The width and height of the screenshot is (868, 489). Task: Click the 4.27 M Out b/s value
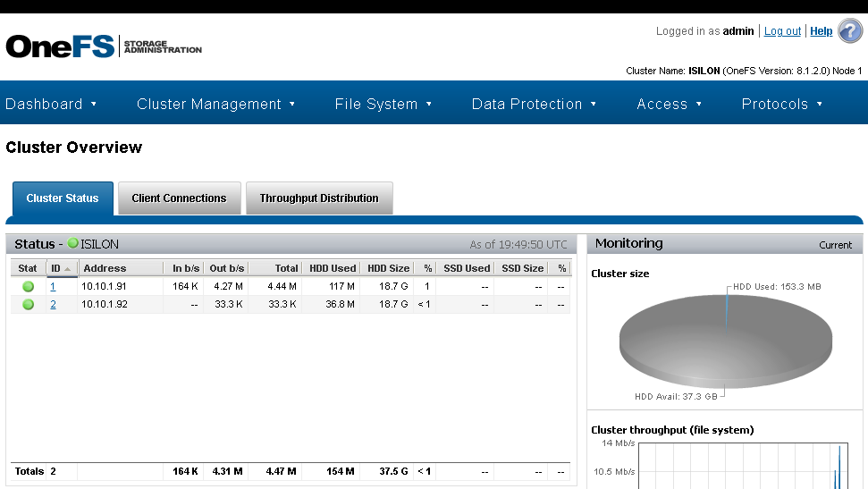coord(228,286)
